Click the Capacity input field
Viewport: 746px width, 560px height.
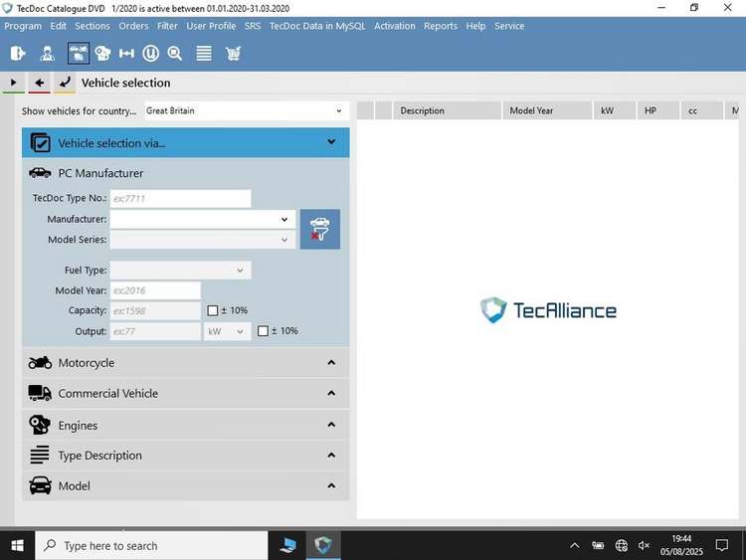pos(155,310)
